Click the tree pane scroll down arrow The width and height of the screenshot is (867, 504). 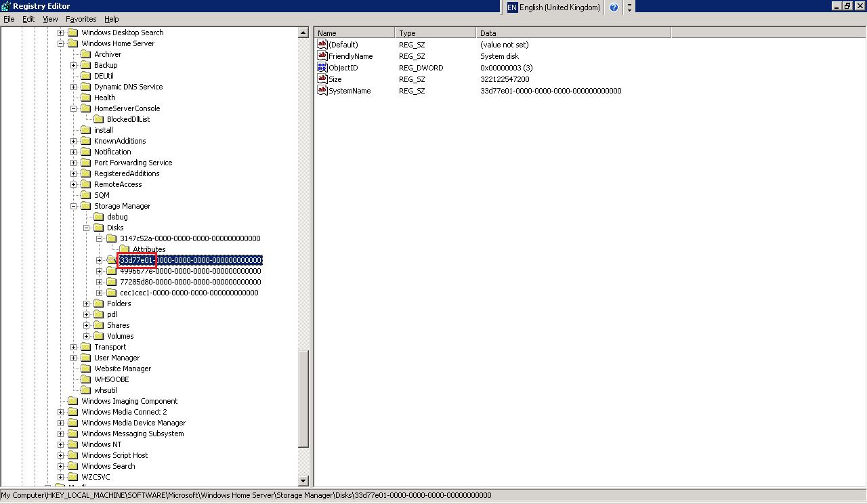click(303, 481)
